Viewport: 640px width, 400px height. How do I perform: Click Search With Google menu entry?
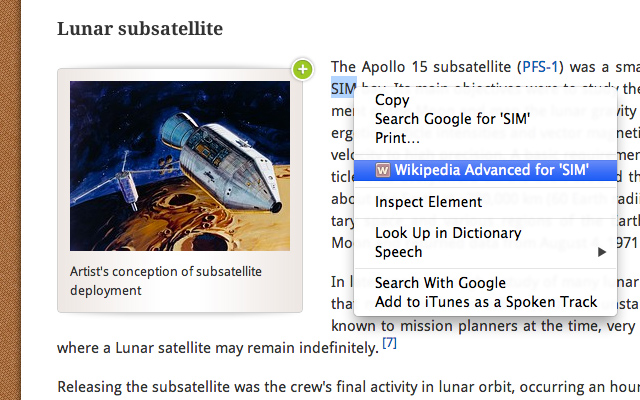click(440, 283)
